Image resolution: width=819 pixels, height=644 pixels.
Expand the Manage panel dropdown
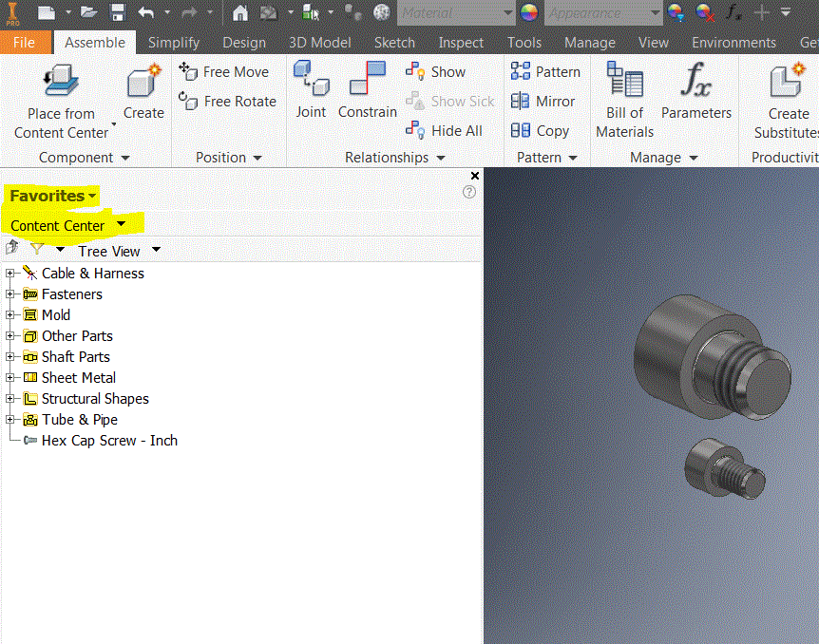694,158
